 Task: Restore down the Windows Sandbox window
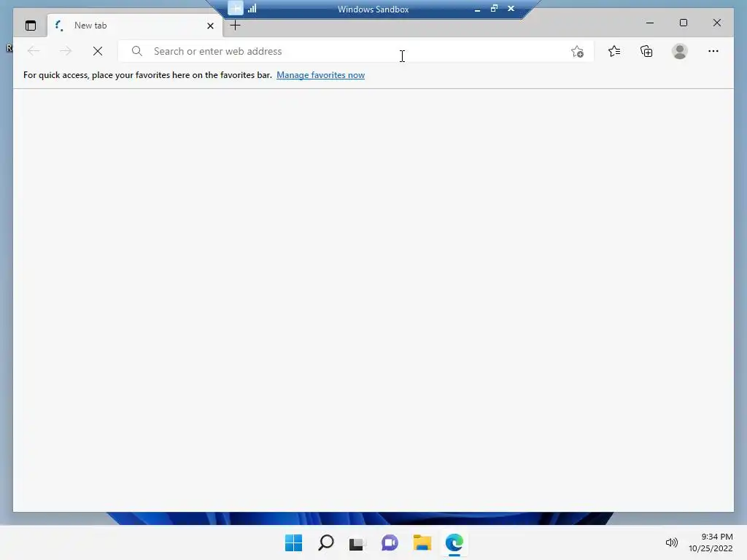(494, 8)
